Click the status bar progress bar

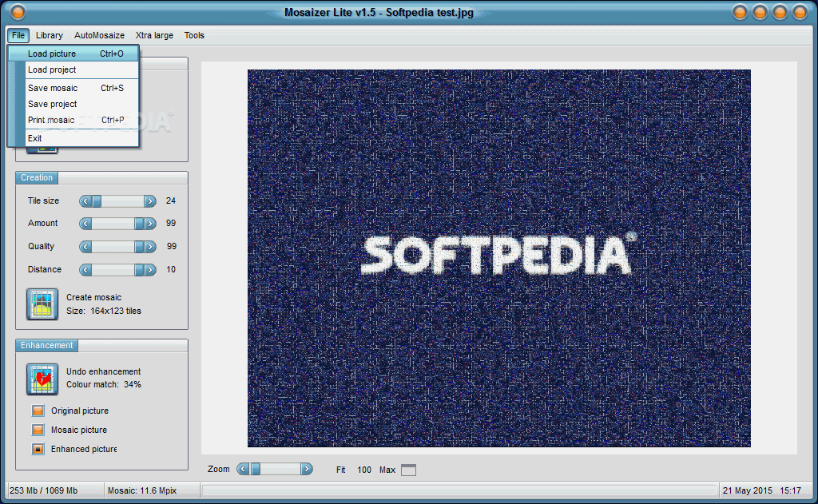(459, 490)
